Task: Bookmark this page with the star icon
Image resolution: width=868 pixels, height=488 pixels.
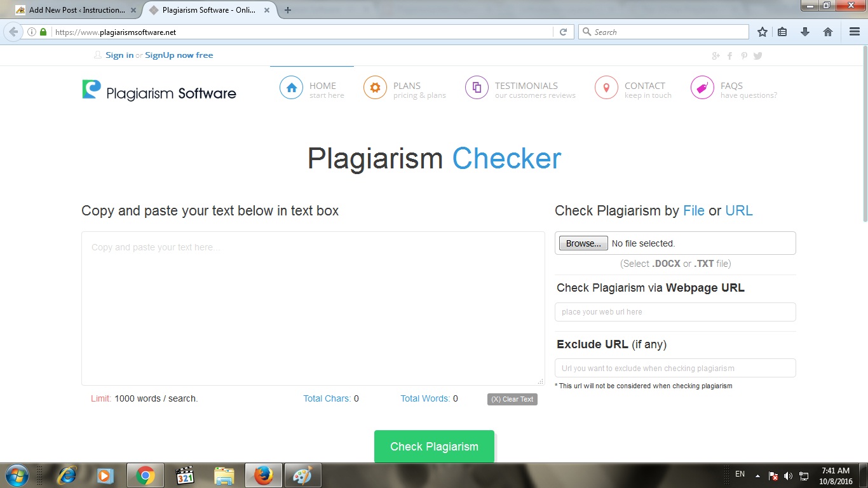Action: point(763,32)
